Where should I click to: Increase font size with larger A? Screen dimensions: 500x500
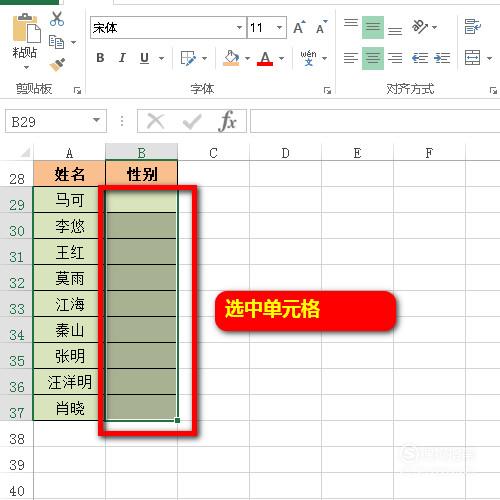(299, 27)
